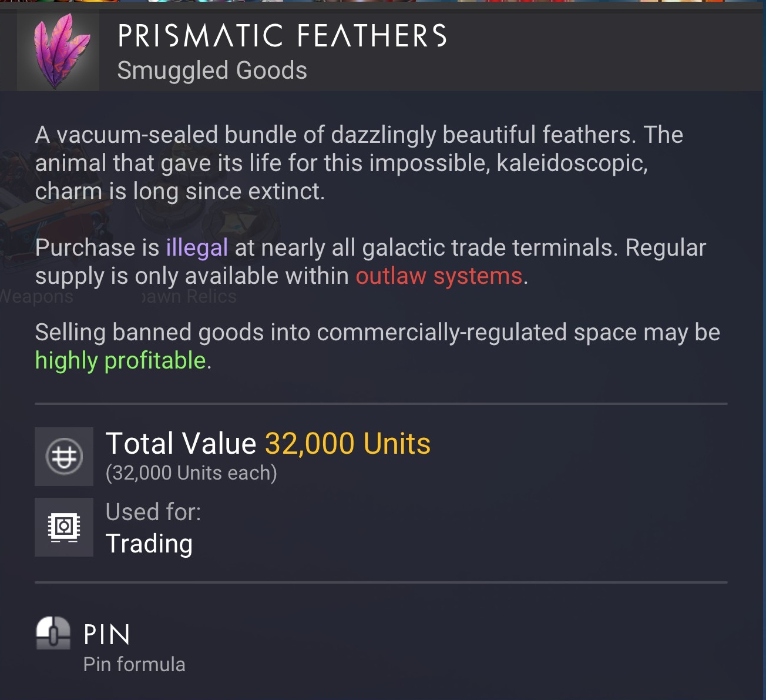Click the Total Value label
The height and width of the screenshot is (700, 766).
coord(181,444)
